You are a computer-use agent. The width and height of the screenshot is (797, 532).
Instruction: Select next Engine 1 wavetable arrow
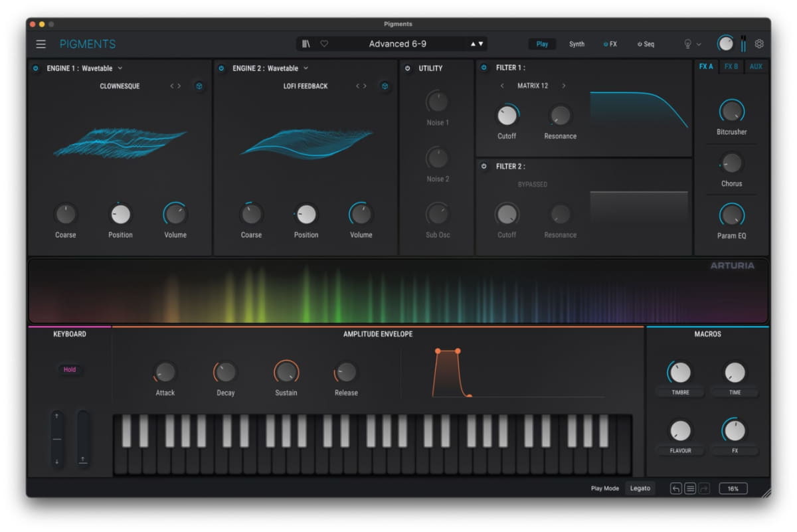coord(179,86)
